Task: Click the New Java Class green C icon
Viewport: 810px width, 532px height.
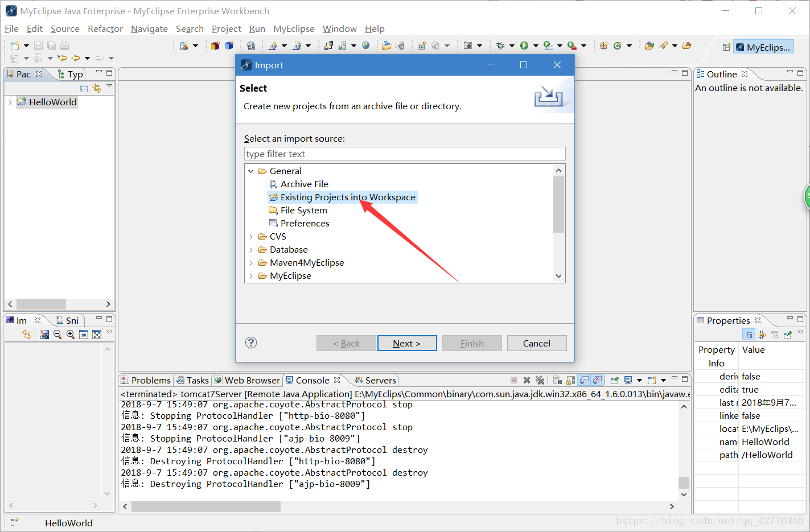Action: tap(618, 46)
